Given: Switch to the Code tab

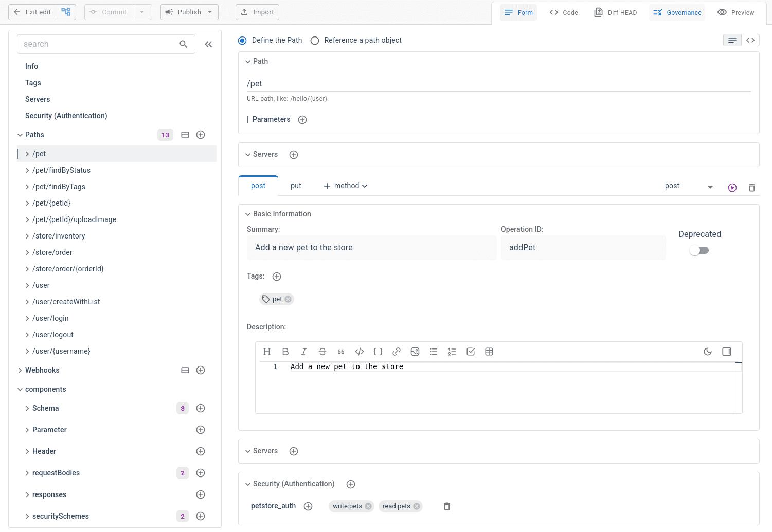Looking at the screenshot, I should click(x=564, y=12).
